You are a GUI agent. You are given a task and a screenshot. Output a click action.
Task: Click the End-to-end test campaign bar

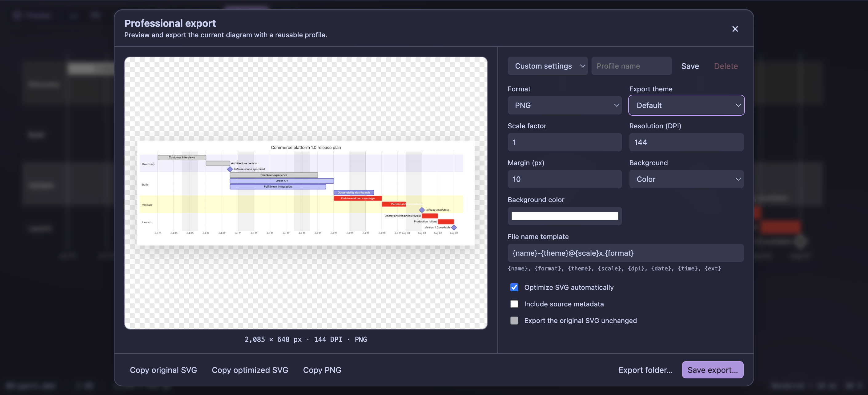tap(357, 199)
